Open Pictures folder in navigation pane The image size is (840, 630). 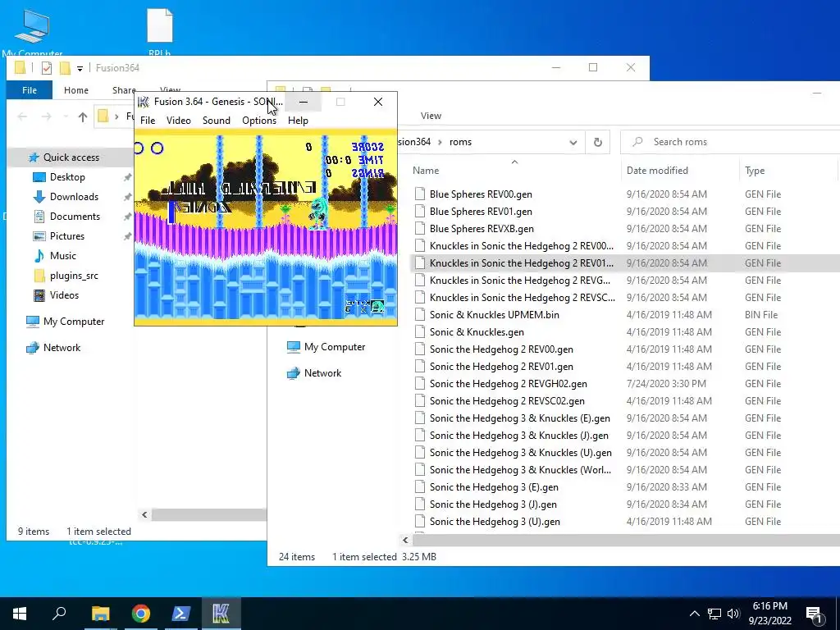[x=66, y=236]
